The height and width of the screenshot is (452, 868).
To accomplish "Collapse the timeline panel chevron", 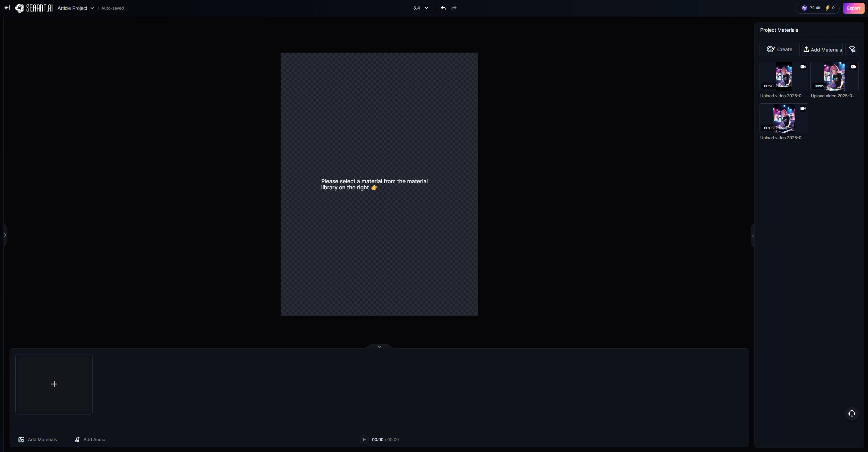I will [x=379, y=347].
